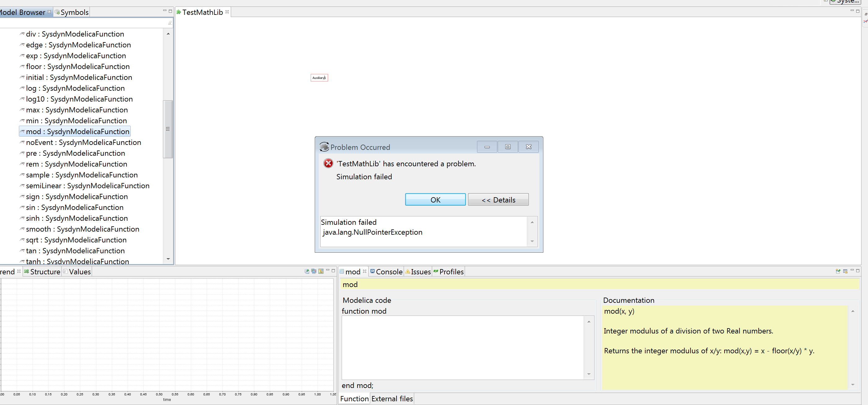Screen dimensions: 868x405
Task: Close the mod properties tab
Action: tap(365, 271)
